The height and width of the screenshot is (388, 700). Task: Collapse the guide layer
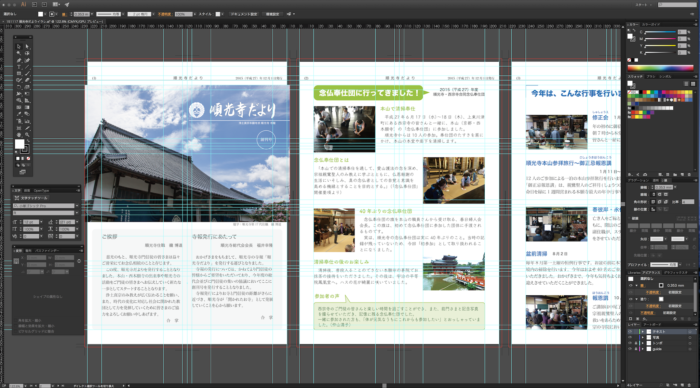point(642,349)
